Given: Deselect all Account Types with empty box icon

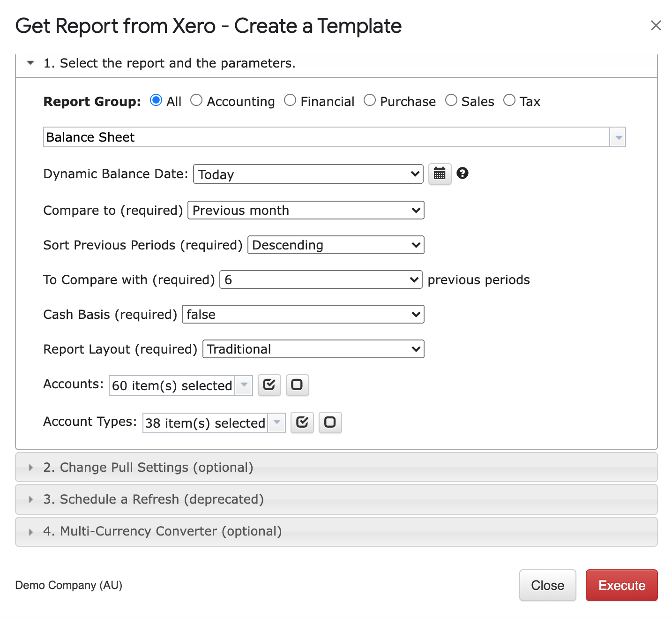Looking at the screenshot, I should coord(330,423).
